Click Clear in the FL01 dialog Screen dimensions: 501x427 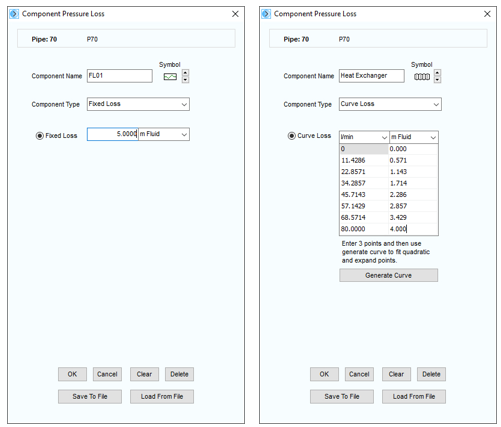(x=144, y=374)
